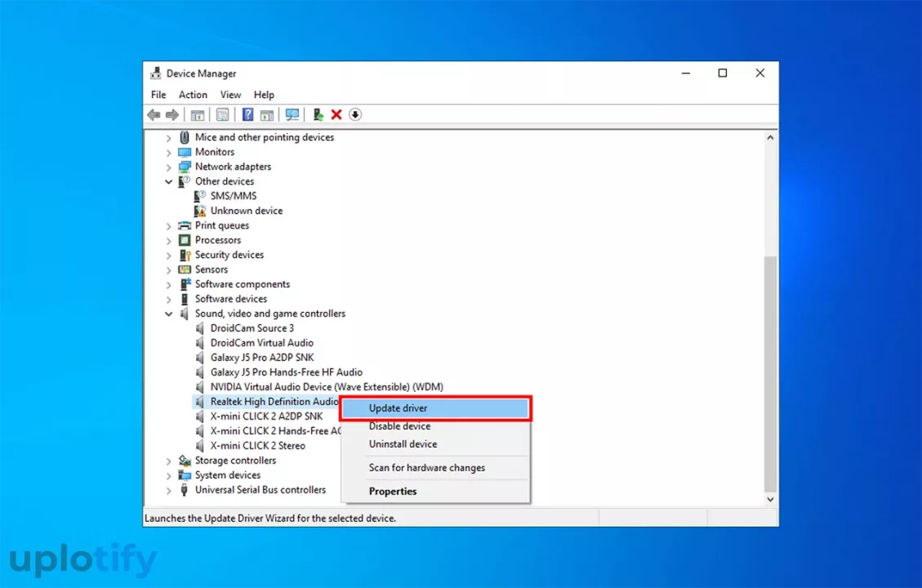Choose Disable device in the context menu
Viewport: 922px width, 588px height.
(436, 426)
